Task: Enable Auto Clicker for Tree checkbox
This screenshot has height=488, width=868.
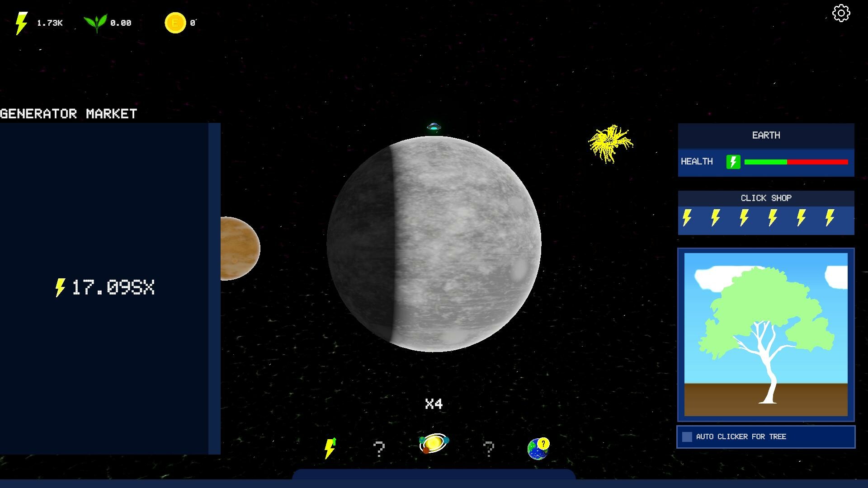Action: [x=687, y=436]
